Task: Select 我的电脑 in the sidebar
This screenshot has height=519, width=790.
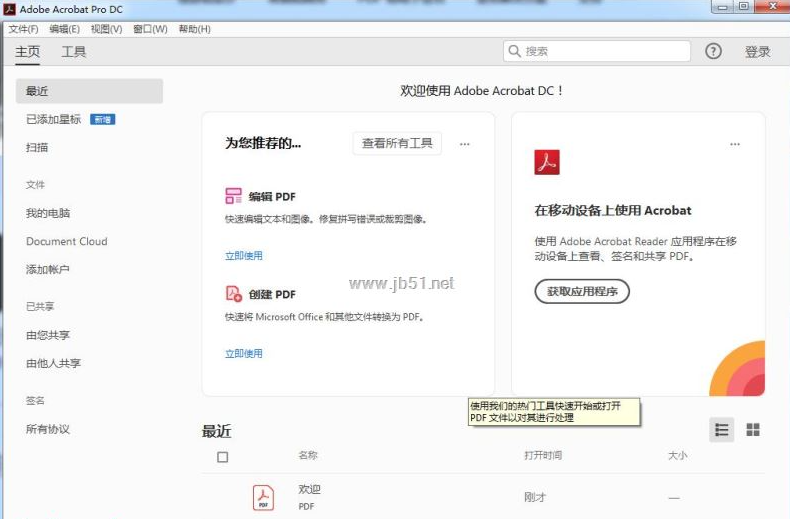Action: [x=48, y=213]
